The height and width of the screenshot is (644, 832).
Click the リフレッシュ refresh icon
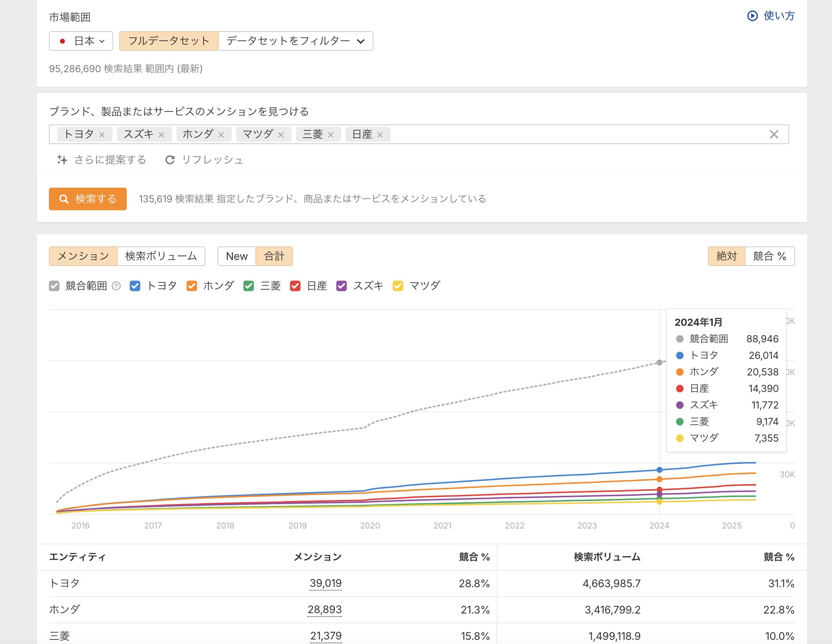[170, 160]
